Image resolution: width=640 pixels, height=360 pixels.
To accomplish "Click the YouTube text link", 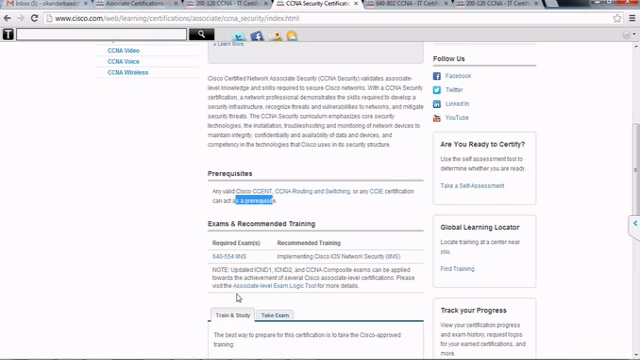I will click(457, 118).
